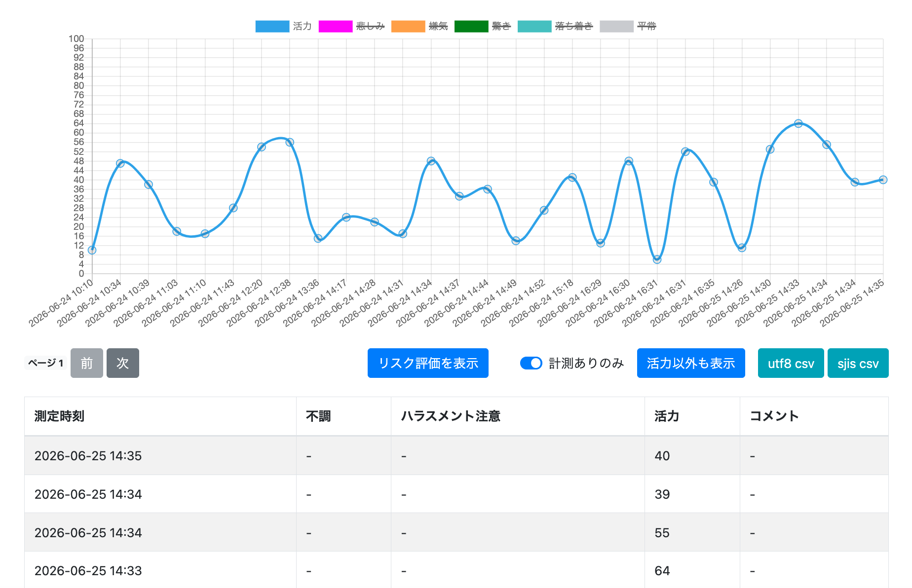The image size is (912, 588).
Task: Go to next page with 次 button
Action: pos(123,363)
